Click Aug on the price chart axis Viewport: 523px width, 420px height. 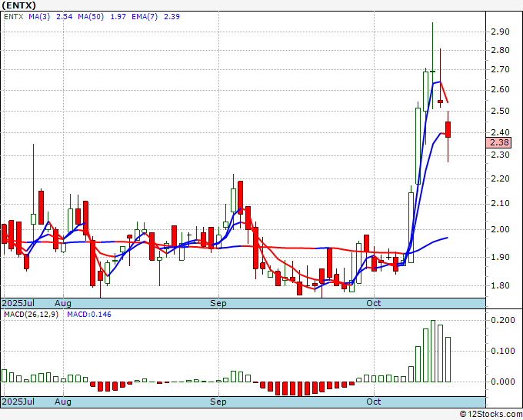coord(63,303)
